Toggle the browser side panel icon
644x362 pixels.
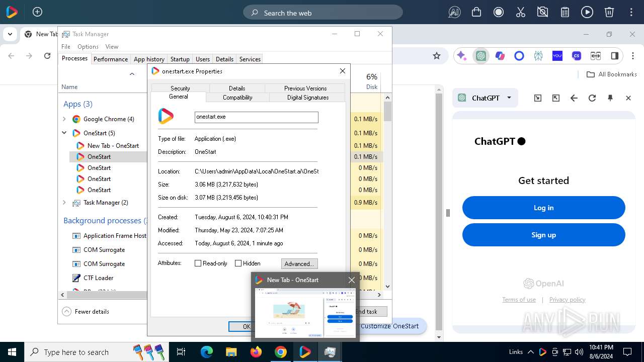615,56
